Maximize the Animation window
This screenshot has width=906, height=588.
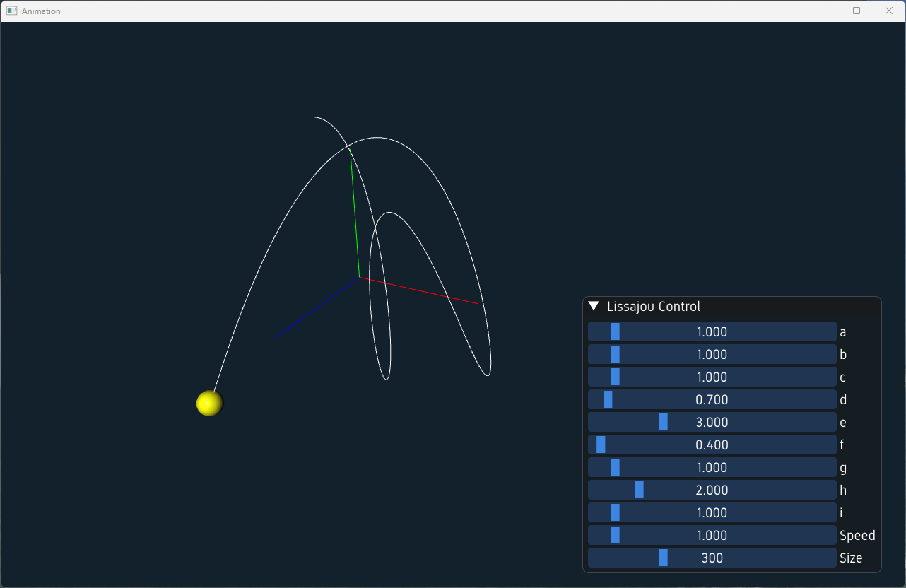tap(857, 11)
